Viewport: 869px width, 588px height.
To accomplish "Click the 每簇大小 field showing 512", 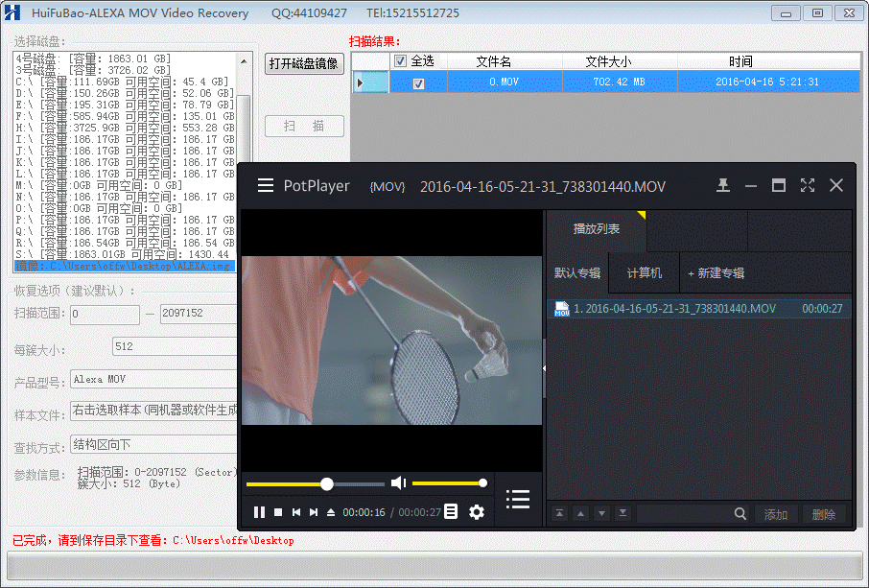I will [175, 346].
